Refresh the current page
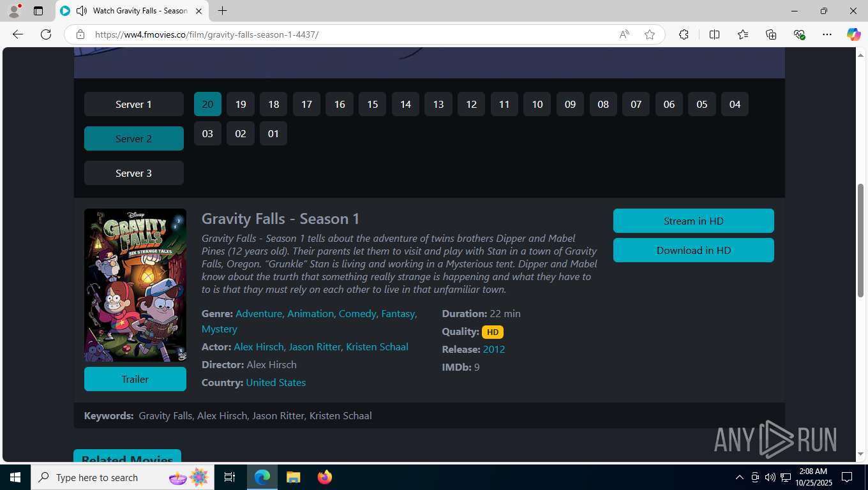This screenshot has width=868, height=490. point(46,34)
